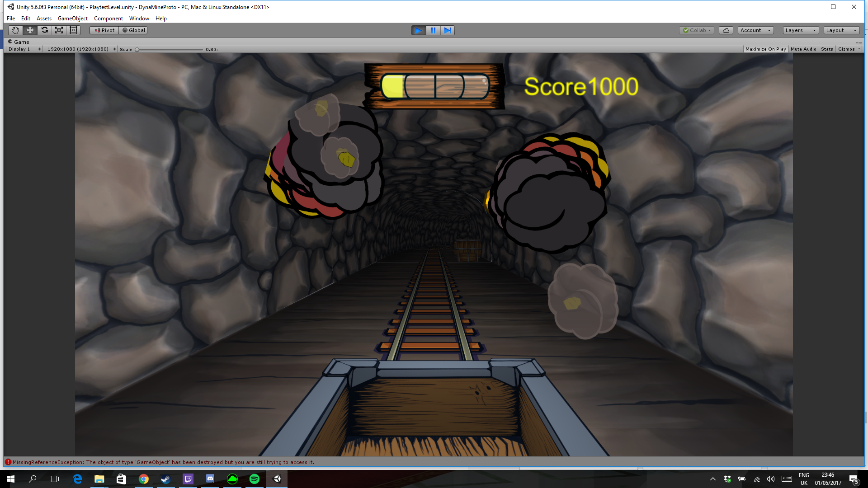Select the Move tool
868x488 pixels.
pos(30,30)
